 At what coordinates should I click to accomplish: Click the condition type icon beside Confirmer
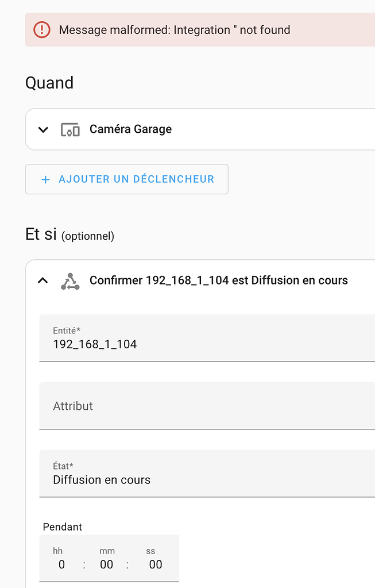coord(70,280)
